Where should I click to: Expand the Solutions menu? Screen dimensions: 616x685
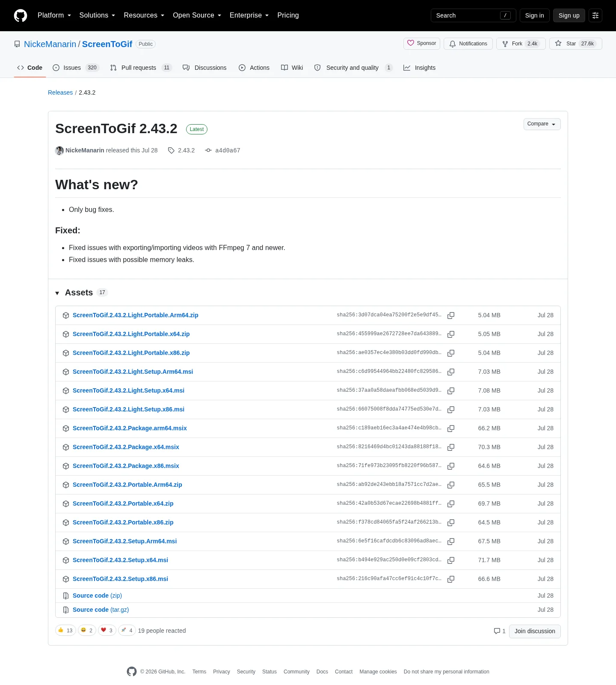[x=97, y=15]
